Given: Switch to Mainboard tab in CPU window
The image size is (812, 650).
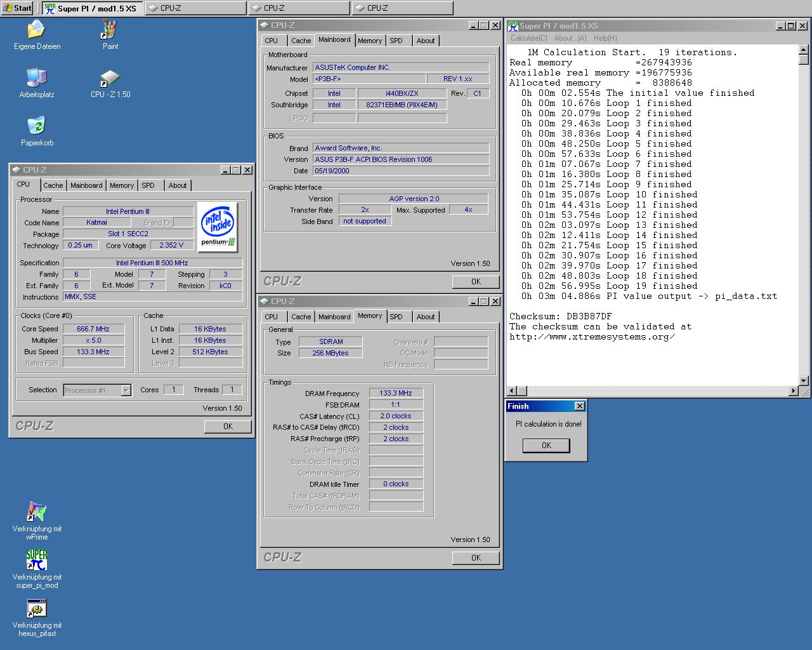Looking at the screenshot, I should click(x=86, y=185).
